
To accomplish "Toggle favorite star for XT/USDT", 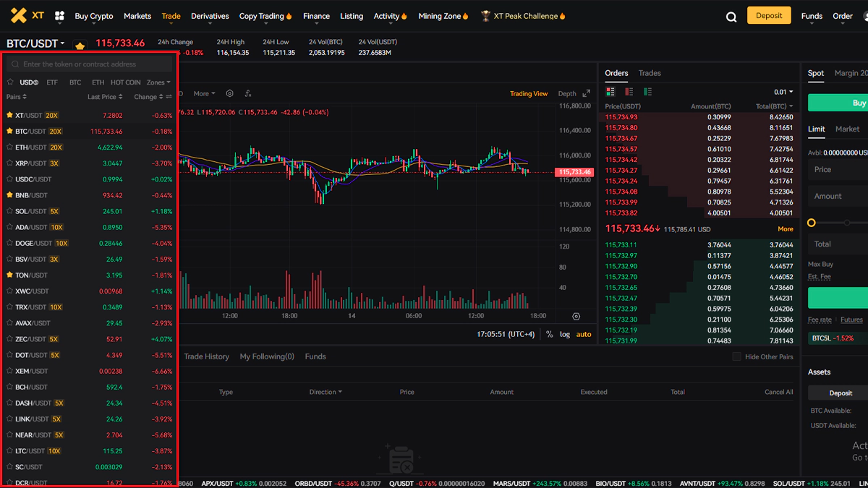I will (9, 115).
